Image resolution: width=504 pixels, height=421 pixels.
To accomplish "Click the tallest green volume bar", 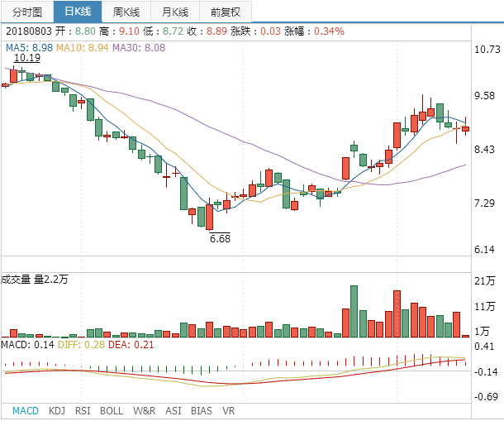I will click(354, 312).
